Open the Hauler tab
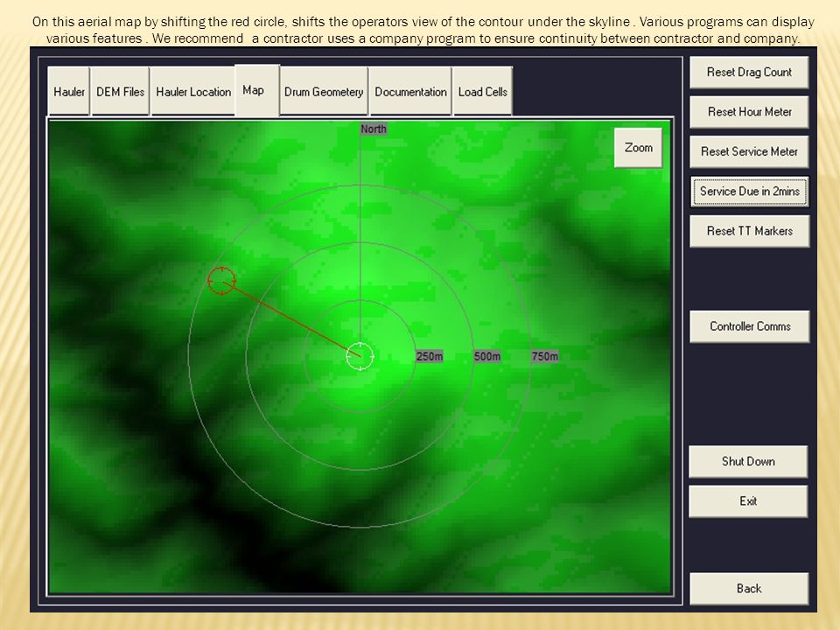The image size is (840, 630). (x=68, y=91)
